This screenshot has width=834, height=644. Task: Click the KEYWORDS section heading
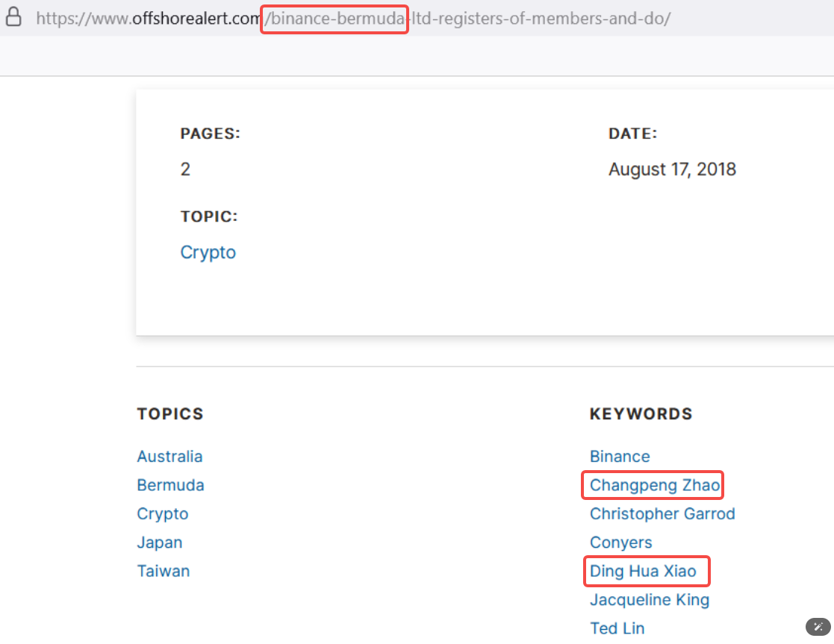tap(641, 414)
